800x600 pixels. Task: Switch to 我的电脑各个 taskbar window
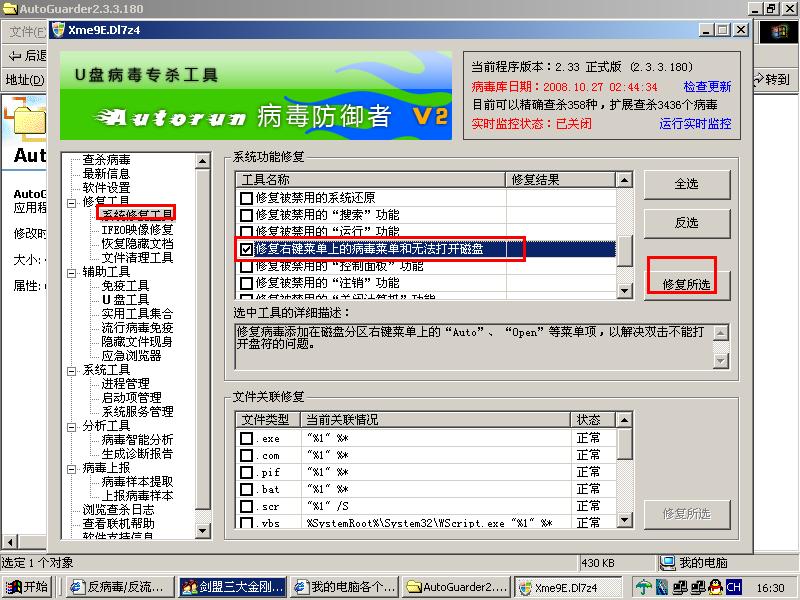pos(345,587)
